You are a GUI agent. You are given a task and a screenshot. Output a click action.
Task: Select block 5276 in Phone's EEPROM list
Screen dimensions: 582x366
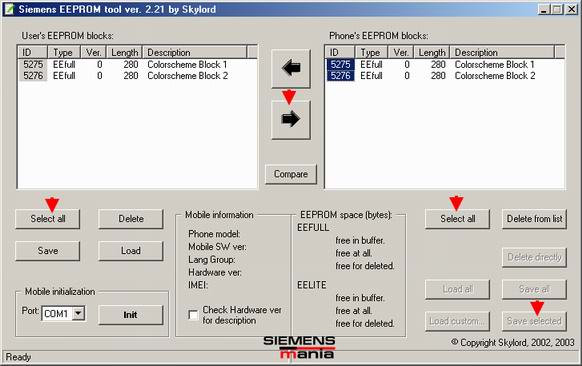(x=340, y=76)
